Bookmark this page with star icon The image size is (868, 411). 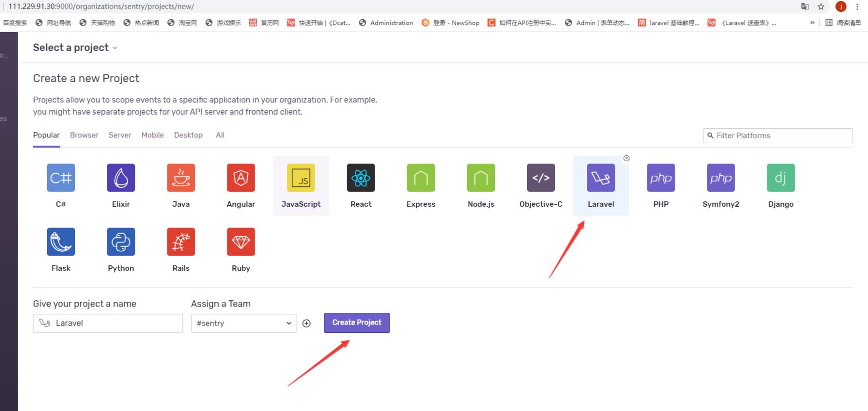821,7
